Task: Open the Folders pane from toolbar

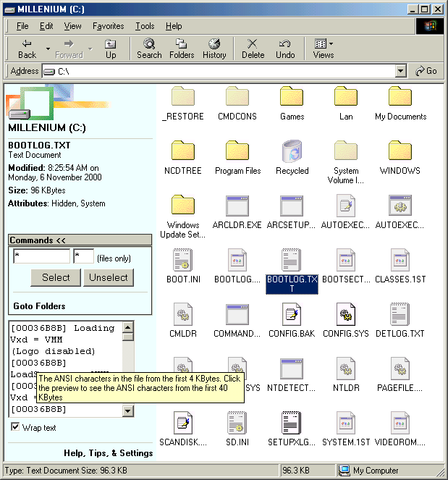Action: [182, 49]
